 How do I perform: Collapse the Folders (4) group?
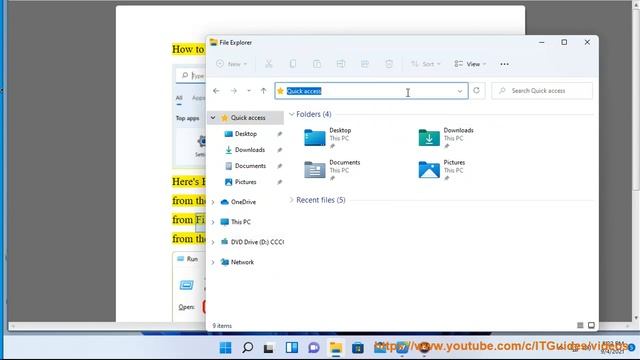coord(291,114)
